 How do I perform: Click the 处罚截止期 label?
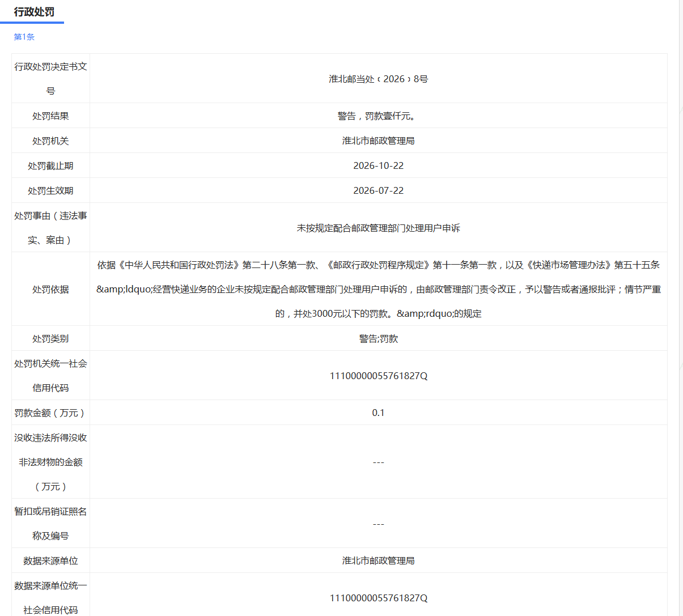(x=50, y=165)
